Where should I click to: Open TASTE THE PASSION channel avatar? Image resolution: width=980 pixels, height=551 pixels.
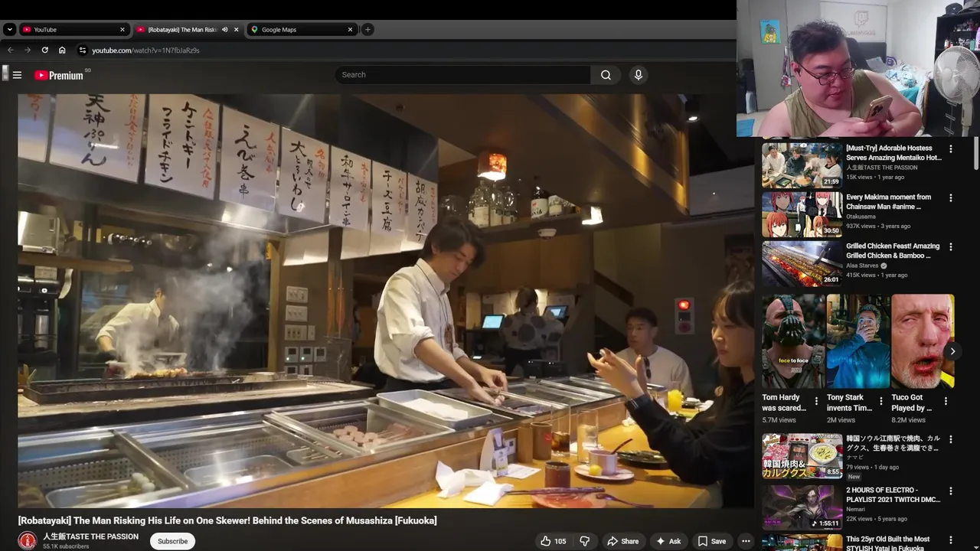28,540
